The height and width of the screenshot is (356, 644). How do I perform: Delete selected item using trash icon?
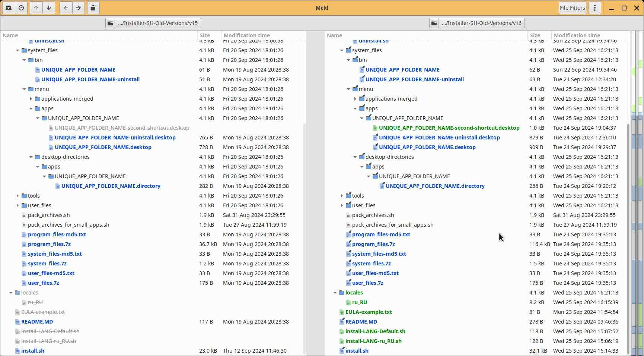pyautogui.click(x=93, y=8)
